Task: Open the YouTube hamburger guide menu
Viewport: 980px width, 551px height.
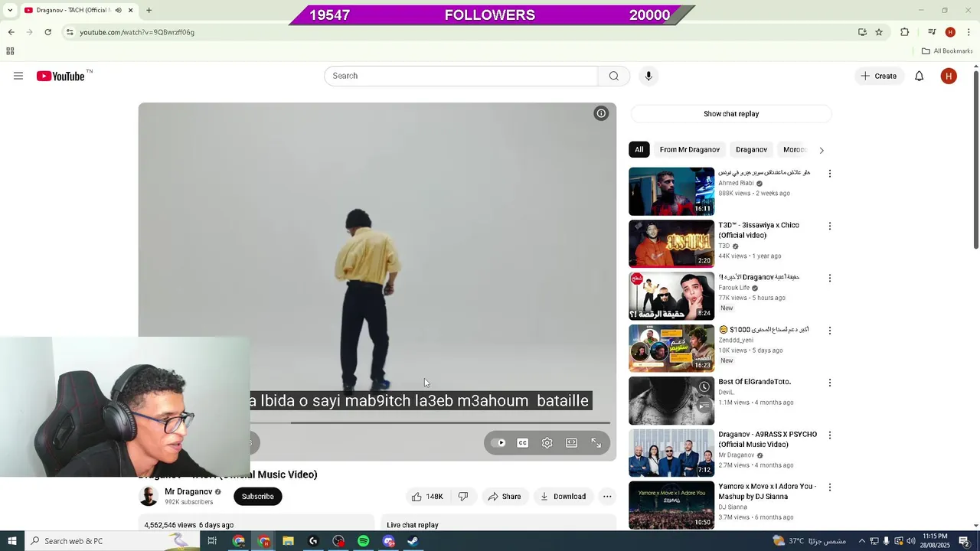Action: tap(18, 76)
